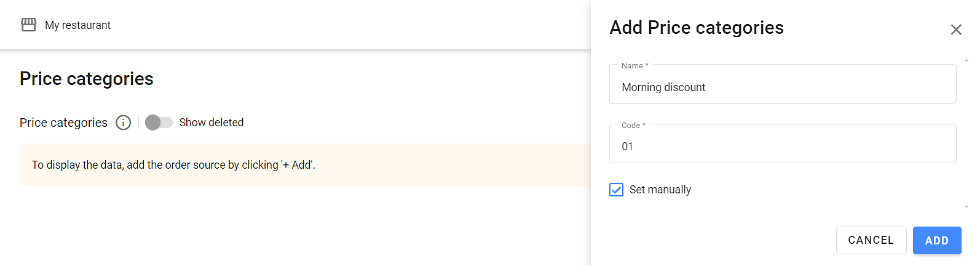The height and width of the screenshot is (266, 980).
Task: Close the Add Price categories panel
Action: [x=955, y=30]
